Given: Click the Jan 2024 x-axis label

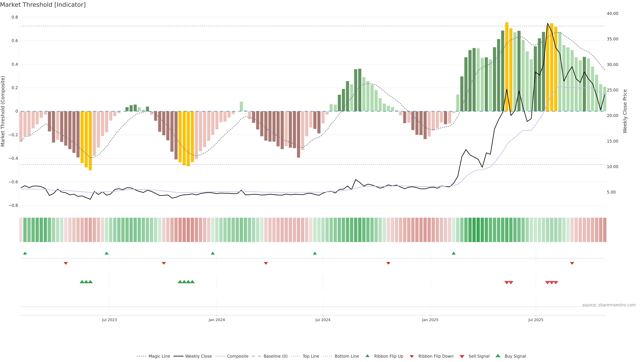Looking at the screenshot, I should [x=217, y=320].
